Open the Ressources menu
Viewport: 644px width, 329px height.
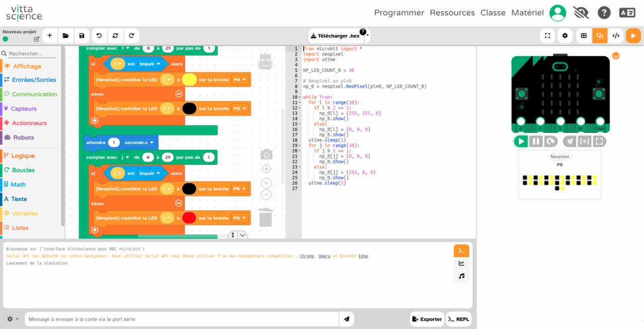[452, 13]
